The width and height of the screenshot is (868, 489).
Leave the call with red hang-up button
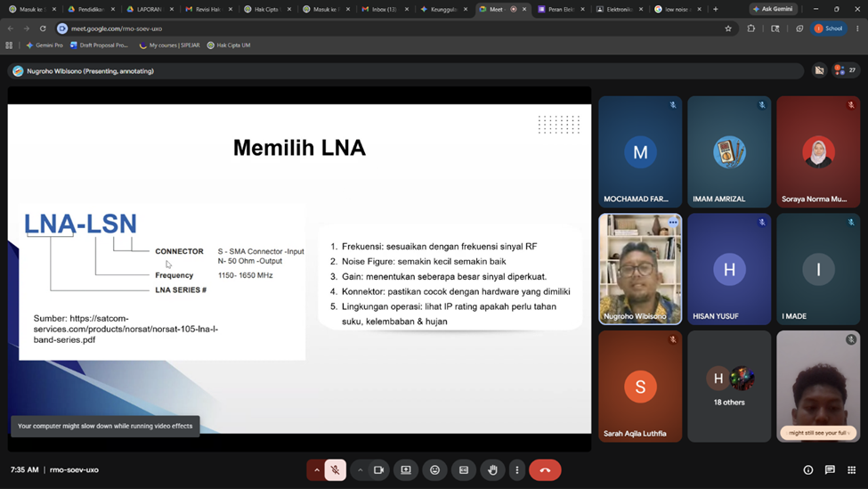point(545,470)
